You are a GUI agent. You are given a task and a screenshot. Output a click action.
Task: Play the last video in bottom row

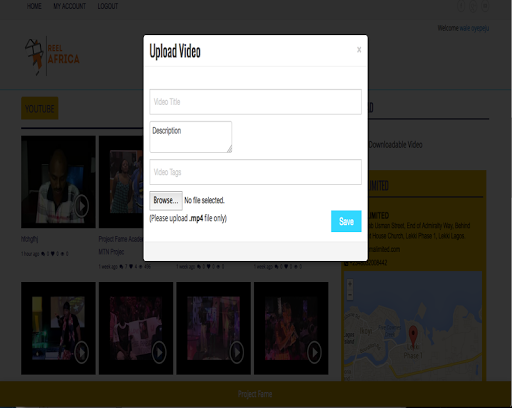291,328
